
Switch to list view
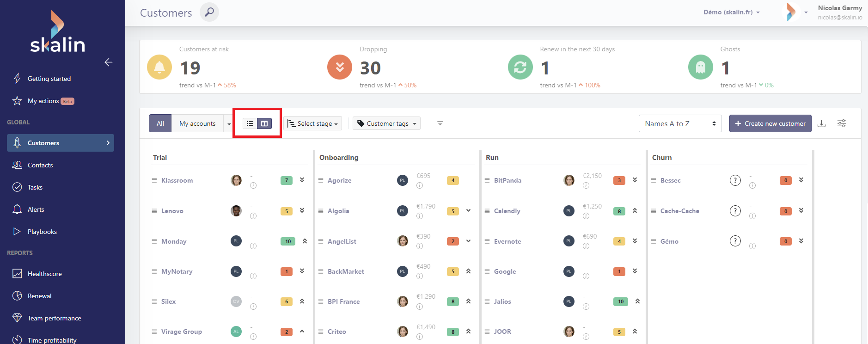(x=250, y=123)
